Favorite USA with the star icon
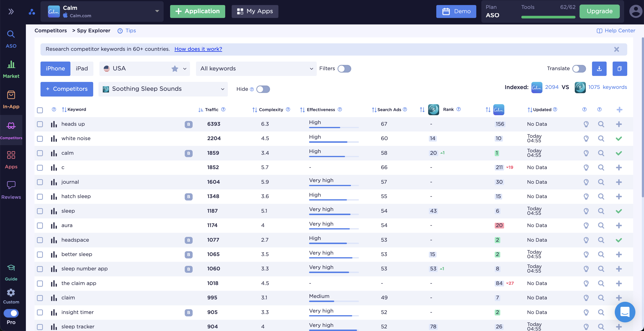 click(x=174, y=68)
